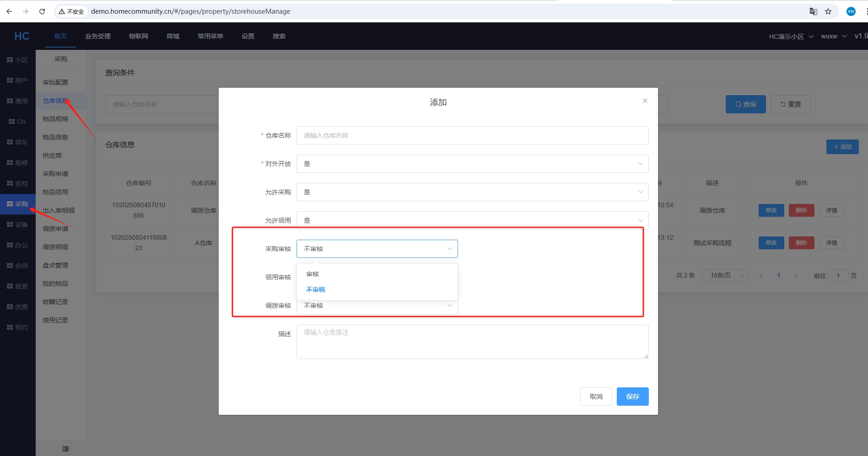Bookmark this page with star icon
This screenshot has height=456, width=868.
point(828,11)
